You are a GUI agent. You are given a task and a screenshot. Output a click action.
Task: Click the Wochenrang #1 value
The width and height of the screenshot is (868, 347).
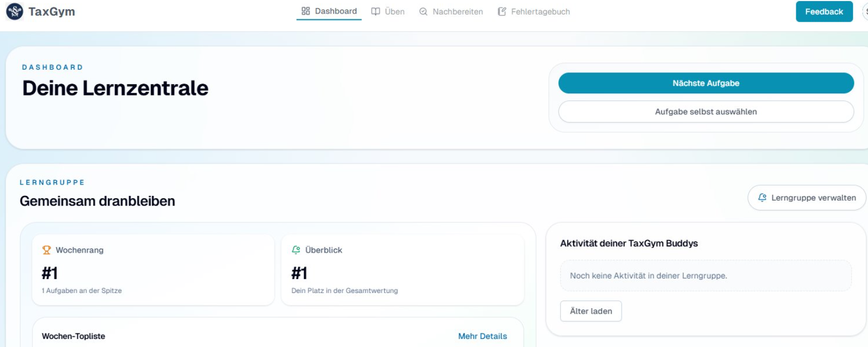(x=50, y=273)
